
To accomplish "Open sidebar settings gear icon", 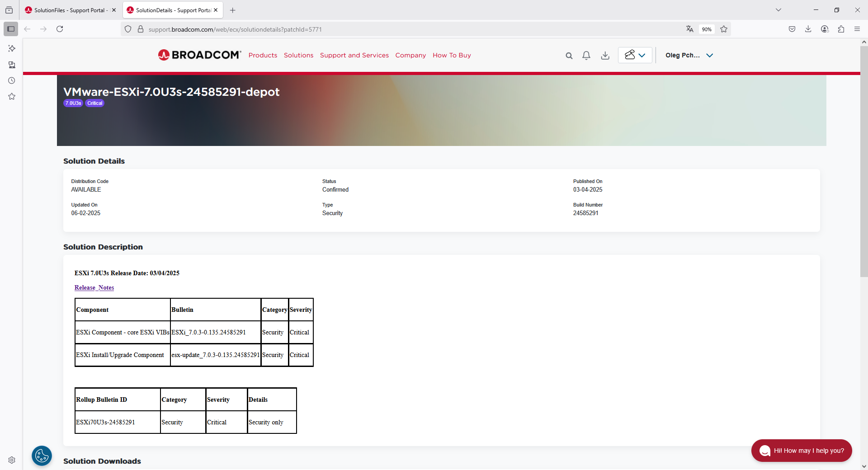I will 12,460.
